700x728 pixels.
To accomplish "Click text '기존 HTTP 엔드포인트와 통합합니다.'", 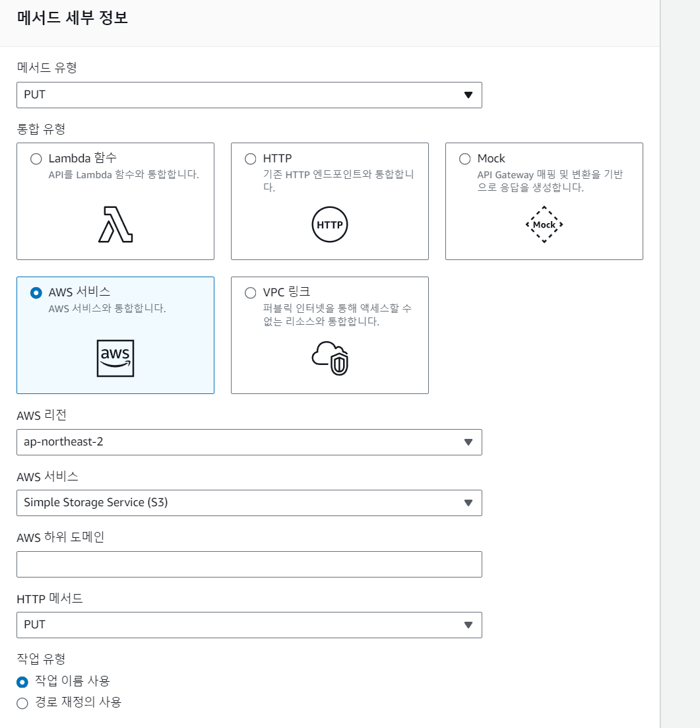I will [338, 181].
